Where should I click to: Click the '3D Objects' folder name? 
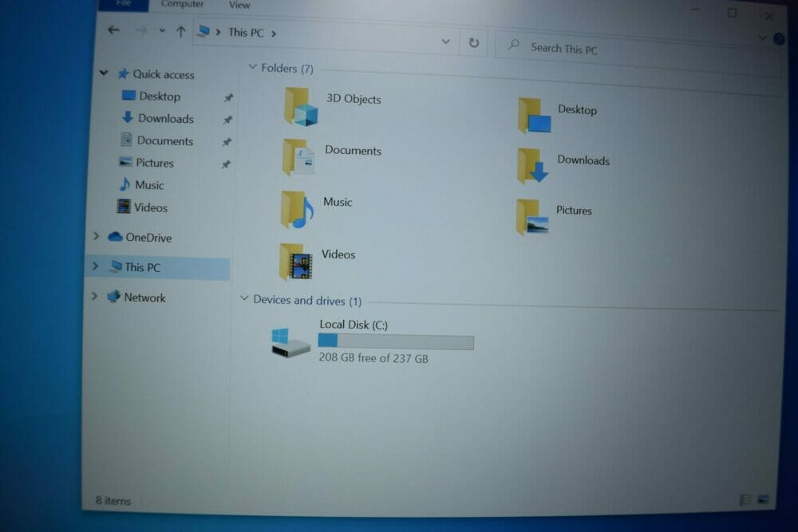[x=354, y=99]
